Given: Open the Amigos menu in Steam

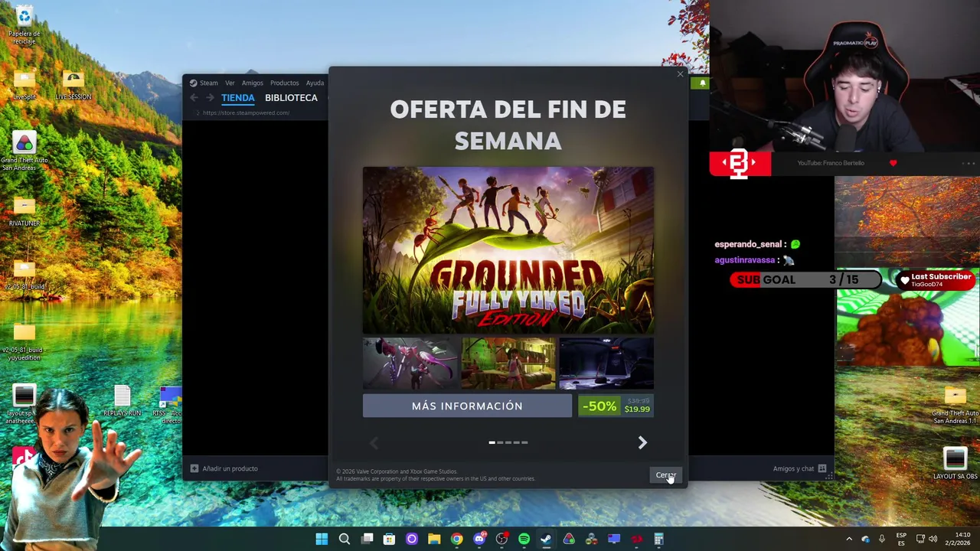Looking at the screenshot, I should 252,83.
